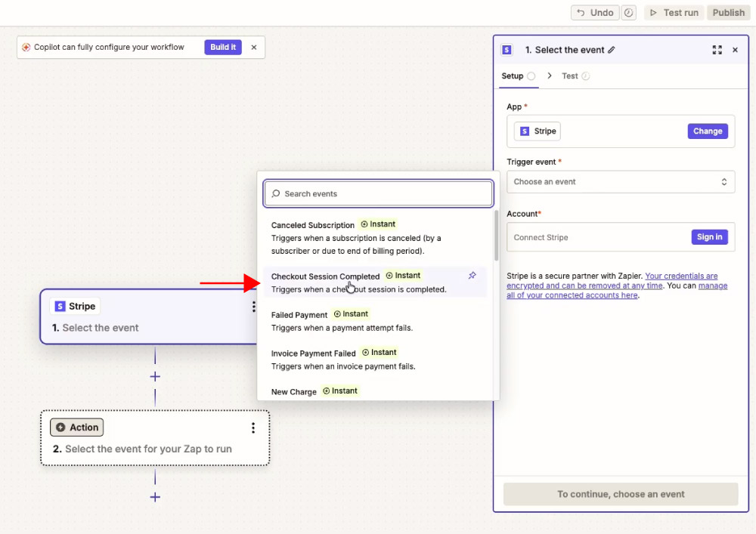Expand the step panel to fullscreen

click(717, 50)
